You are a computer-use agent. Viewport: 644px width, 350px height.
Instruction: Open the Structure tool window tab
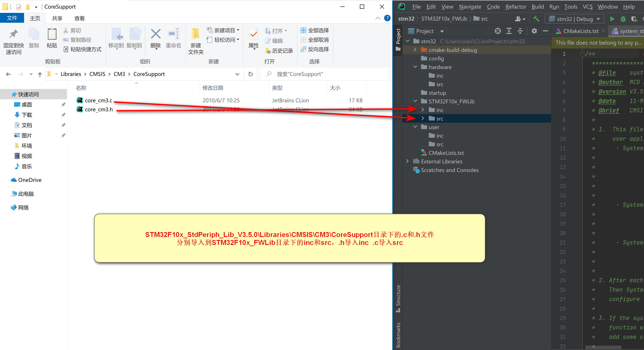click(x=398, y=298)
